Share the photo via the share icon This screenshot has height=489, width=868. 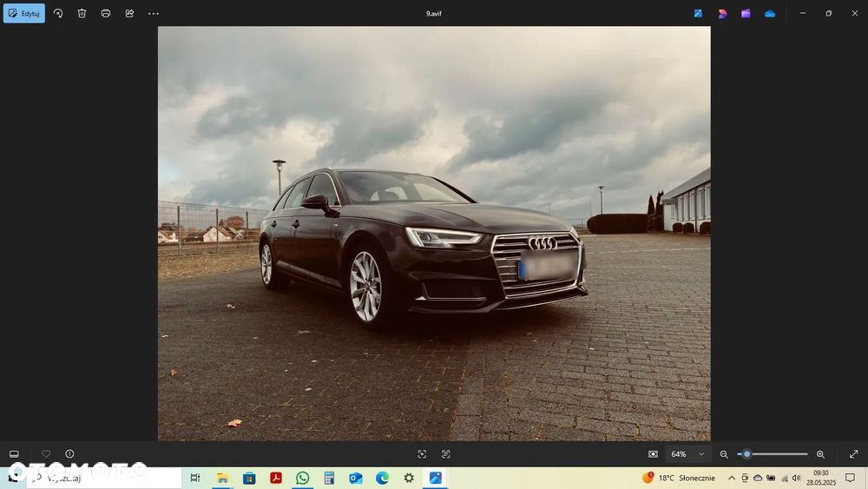tap(129, 13)
